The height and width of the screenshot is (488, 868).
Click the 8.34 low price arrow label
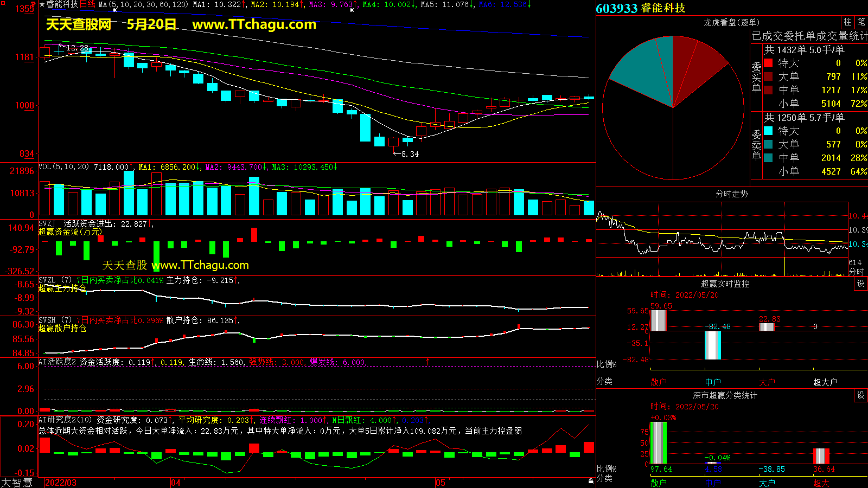coord(406,154)
